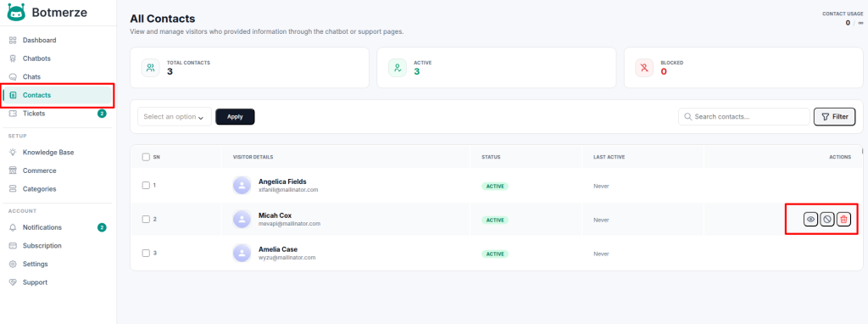868x324 pixels.
Task: Click Angelica Fields avatar icon
Action: [x=242, y=186]
